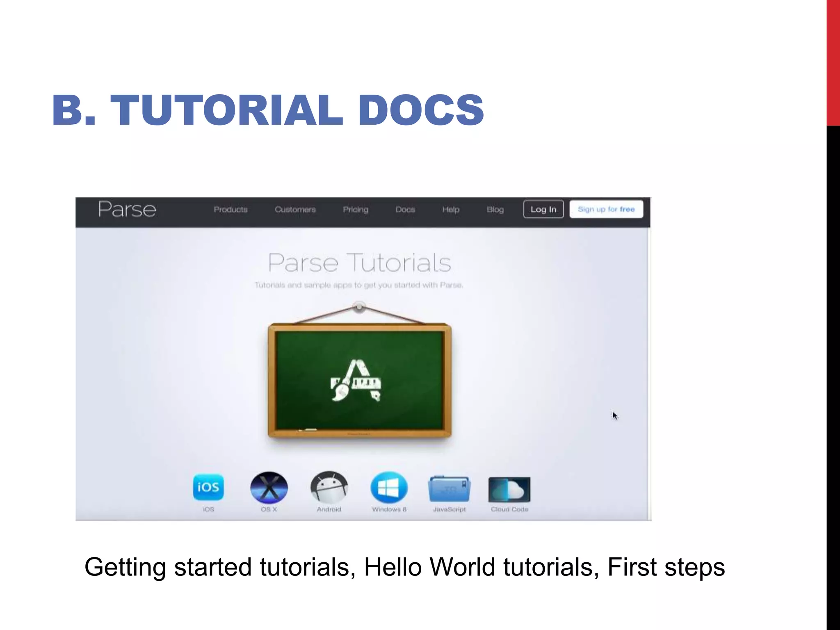
Task: Click the Android label under the robot
Action: (329, 509)
